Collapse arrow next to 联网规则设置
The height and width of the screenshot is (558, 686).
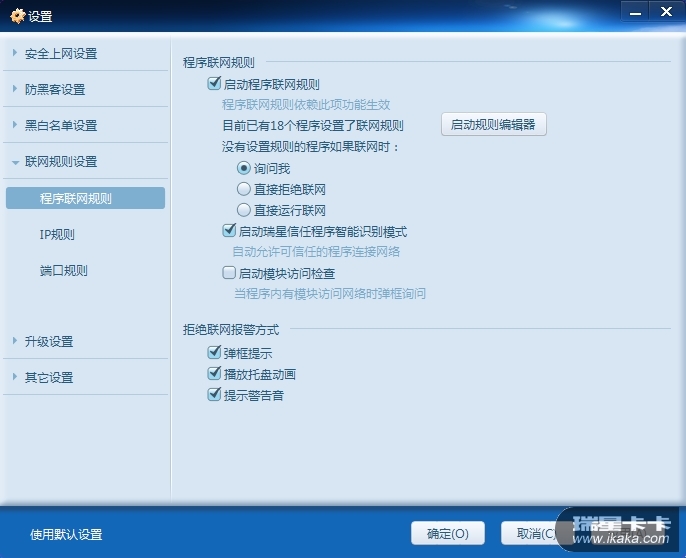pos(15,162)
